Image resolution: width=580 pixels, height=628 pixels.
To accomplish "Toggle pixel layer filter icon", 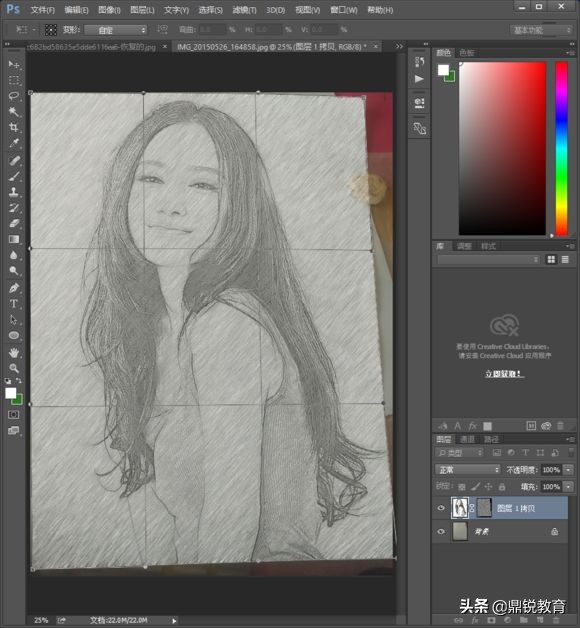I will click(x=497, y=453).
